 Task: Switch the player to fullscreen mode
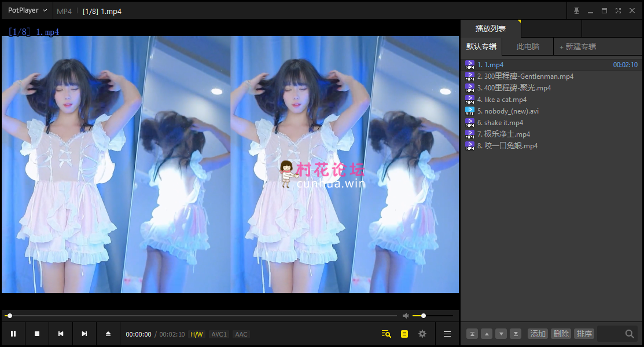coord(618,10)
